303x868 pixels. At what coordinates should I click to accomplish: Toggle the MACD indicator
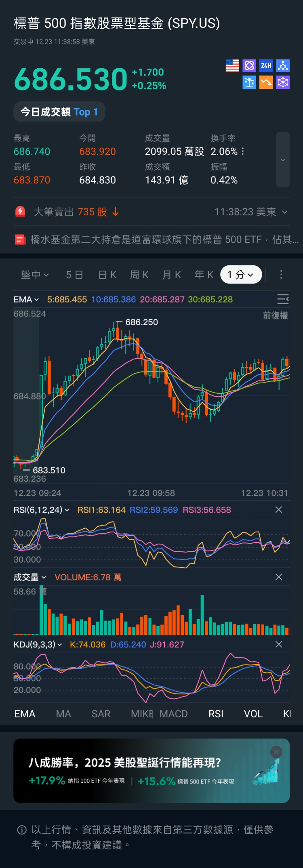click(x=174, y=714)
